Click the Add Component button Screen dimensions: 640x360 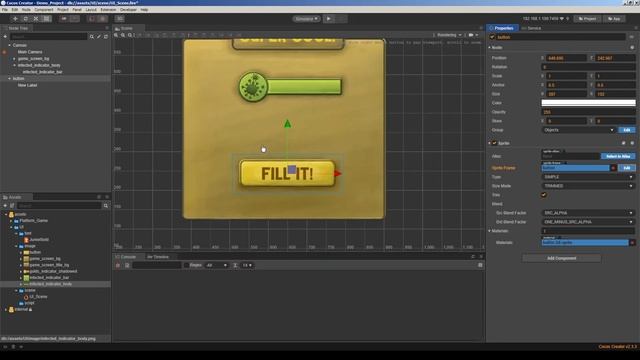562,258
